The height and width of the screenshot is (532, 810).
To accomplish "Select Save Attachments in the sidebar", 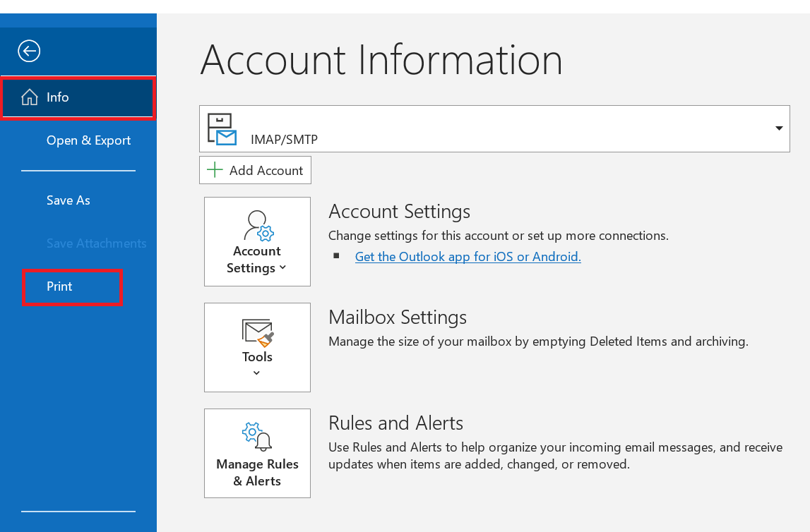I will (96, 243).
